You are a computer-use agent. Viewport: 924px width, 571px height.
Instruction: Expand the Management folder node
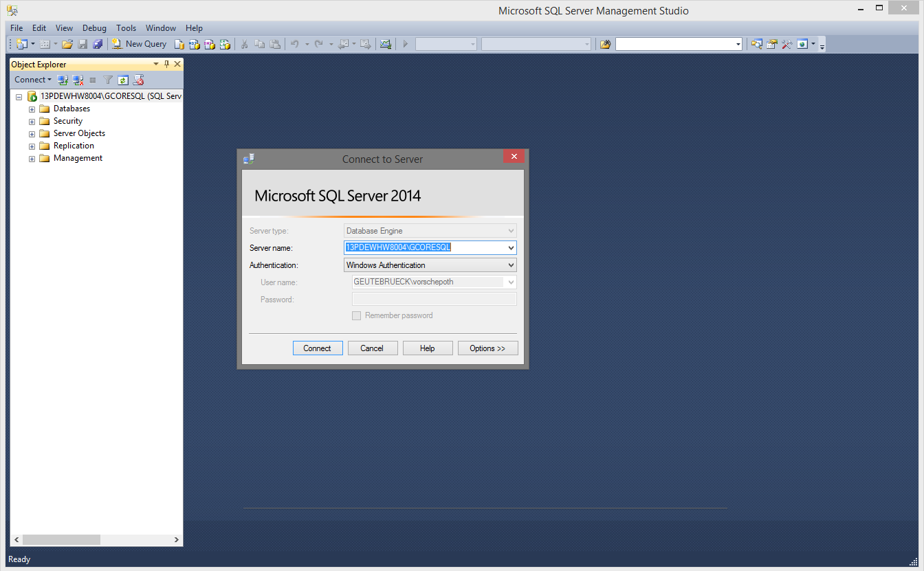click(32, 159)
